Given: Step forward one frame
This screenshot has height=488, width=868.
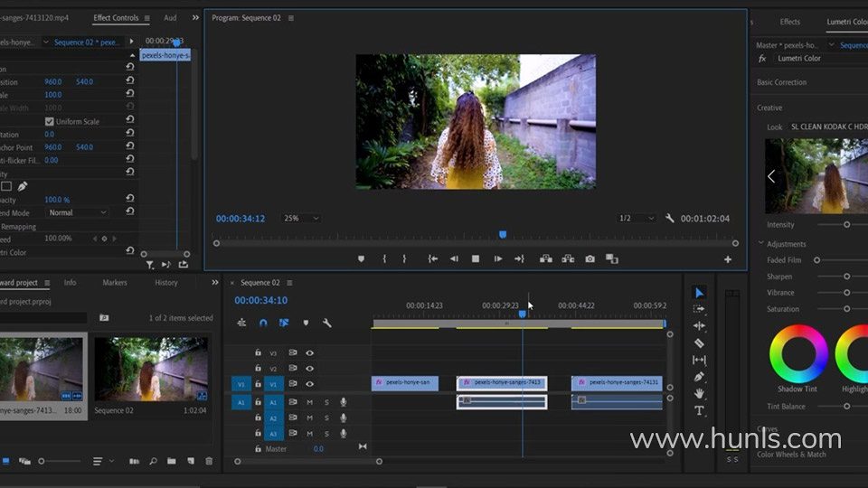Looking at the screenshot, I should [497, 258].
